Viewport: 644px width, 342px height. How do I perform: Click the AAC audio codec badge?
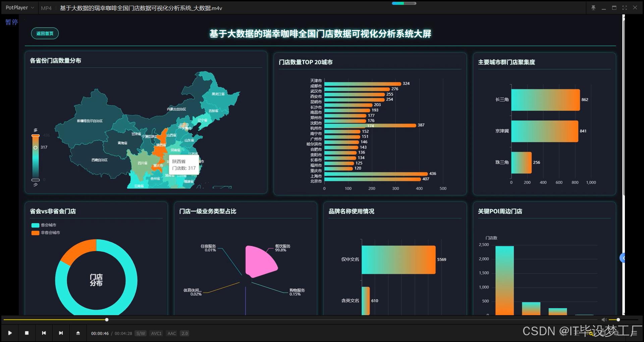click(172, 333)
